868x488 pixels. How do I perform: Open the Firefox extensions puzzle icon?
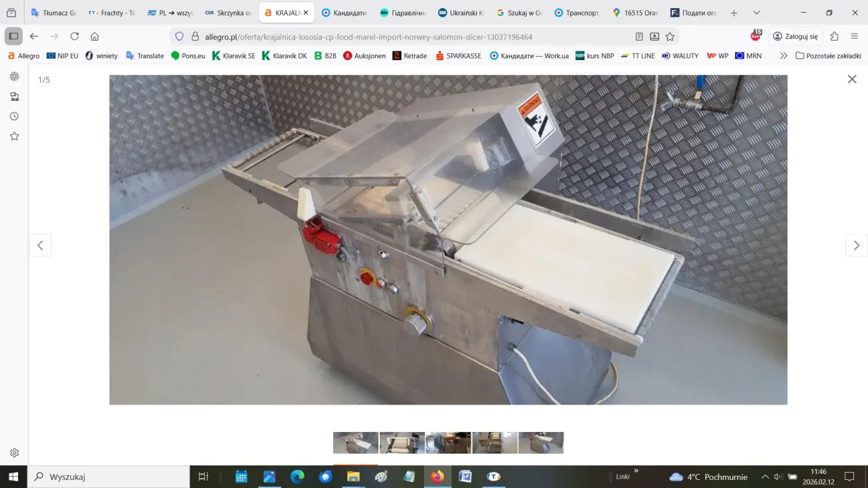pyautogui.click(x=834, y=37)
